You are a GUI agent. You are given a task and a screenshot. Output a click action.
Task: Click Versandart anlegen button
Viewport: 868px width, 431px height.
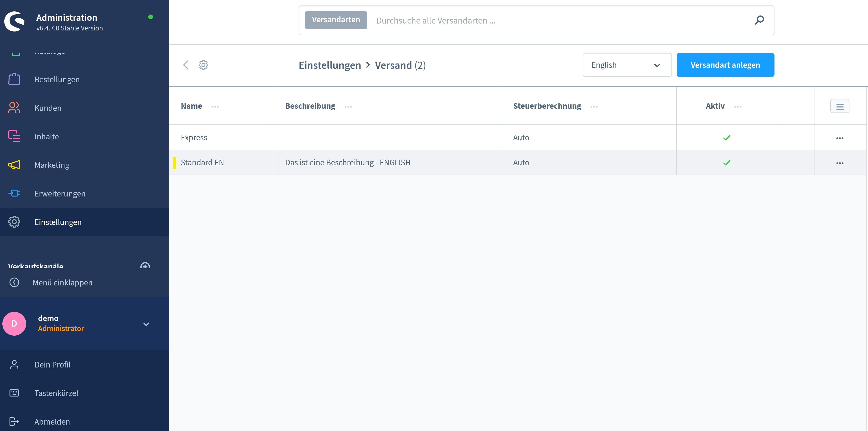pos(725,65)
